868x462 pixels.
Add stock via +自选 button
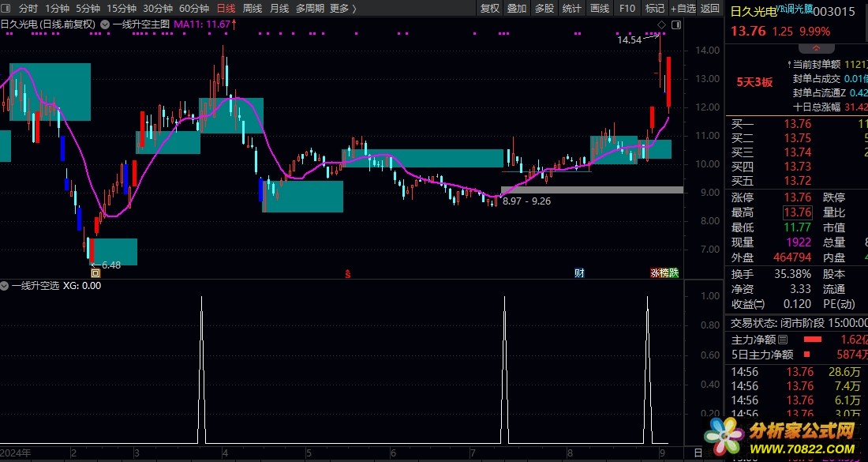click(x=683, y=9)
